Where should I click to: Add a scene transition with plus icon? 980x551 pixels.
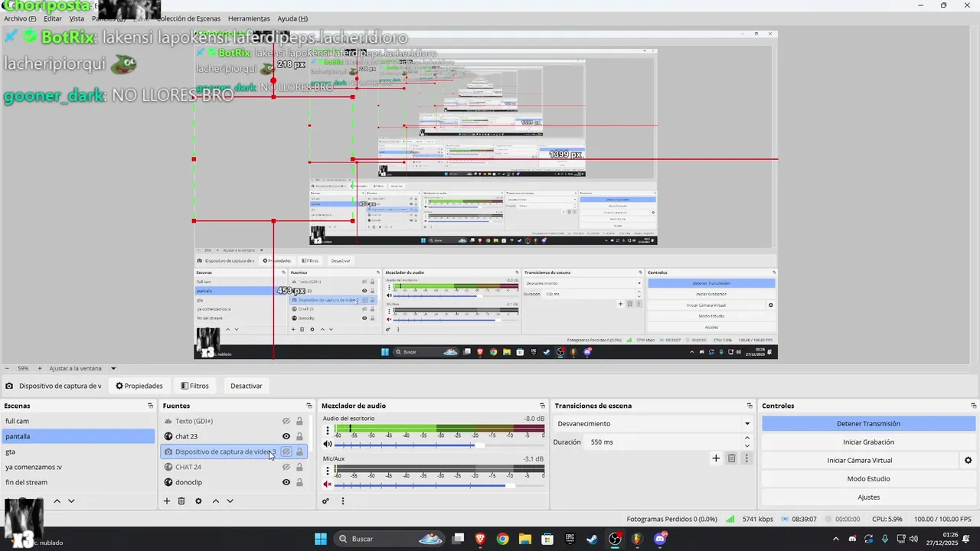[x=716, y=458]
